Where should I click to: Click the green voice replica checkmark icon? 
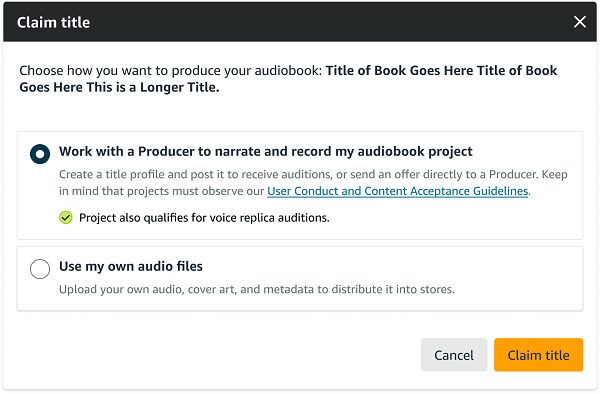click(x=66, y=218)
